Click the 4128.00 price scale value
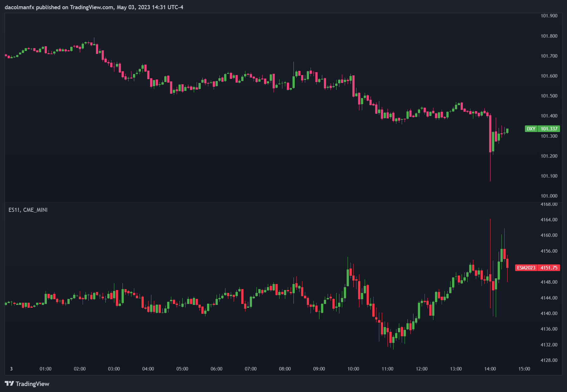This screenshot has height=392, width=567. (549, 360)
